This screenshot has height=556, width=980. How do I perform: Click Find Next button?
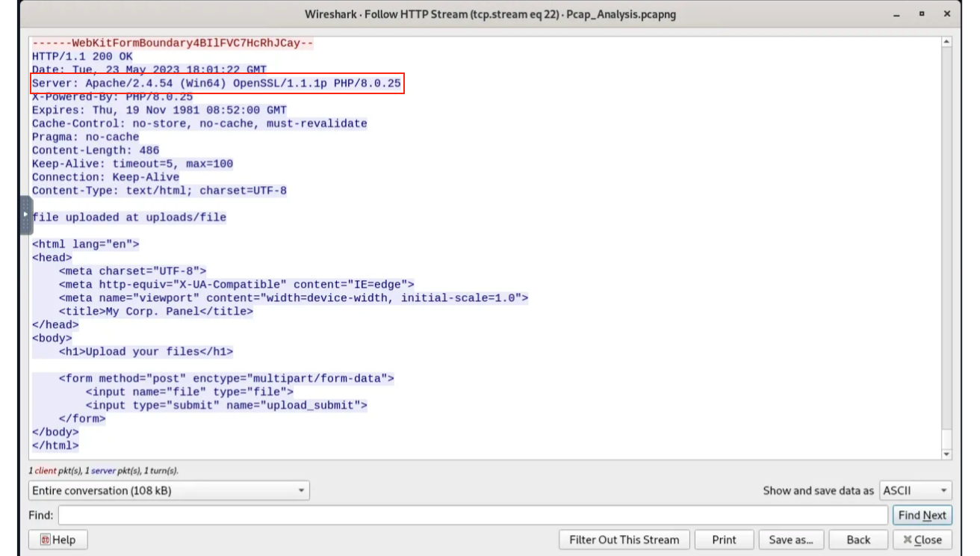click(x=922, y=515)
